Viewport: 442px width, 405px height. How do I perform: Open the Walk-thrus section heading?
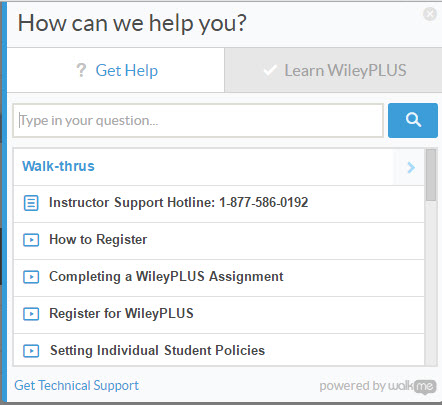58,166
